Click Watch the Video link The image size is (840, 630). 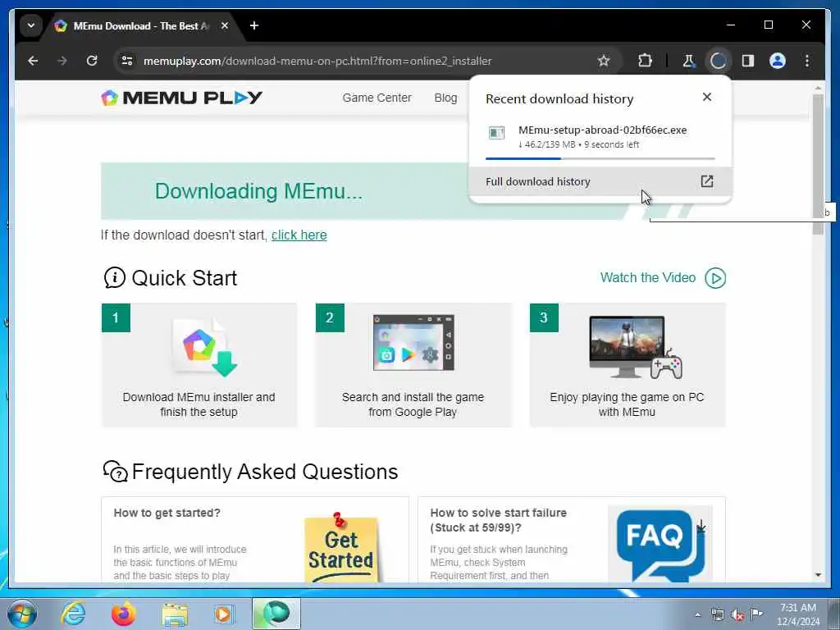(x=648, y=277)
